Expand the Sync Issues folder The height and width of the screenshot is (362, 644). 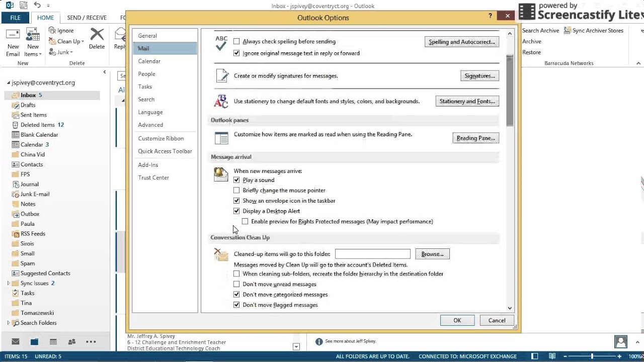(8, 284)
